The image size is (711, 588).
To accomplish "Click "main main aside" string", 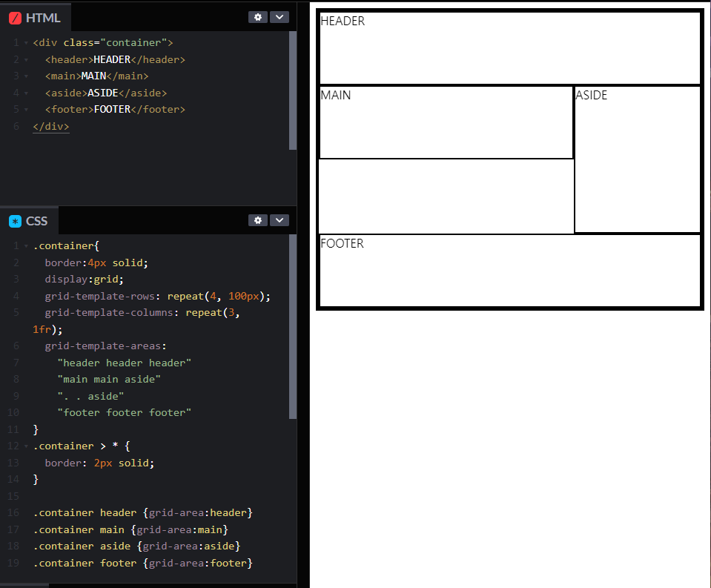I will 109,379.
